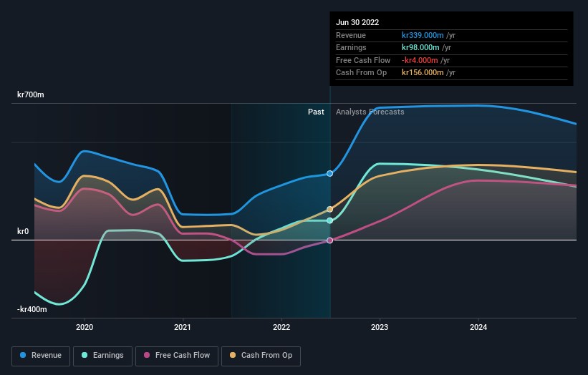The width and height of the screenshot is (588, 375).
Task: Click the Jun 30 2022 tooltip date
Action: [x=357, y=22]
